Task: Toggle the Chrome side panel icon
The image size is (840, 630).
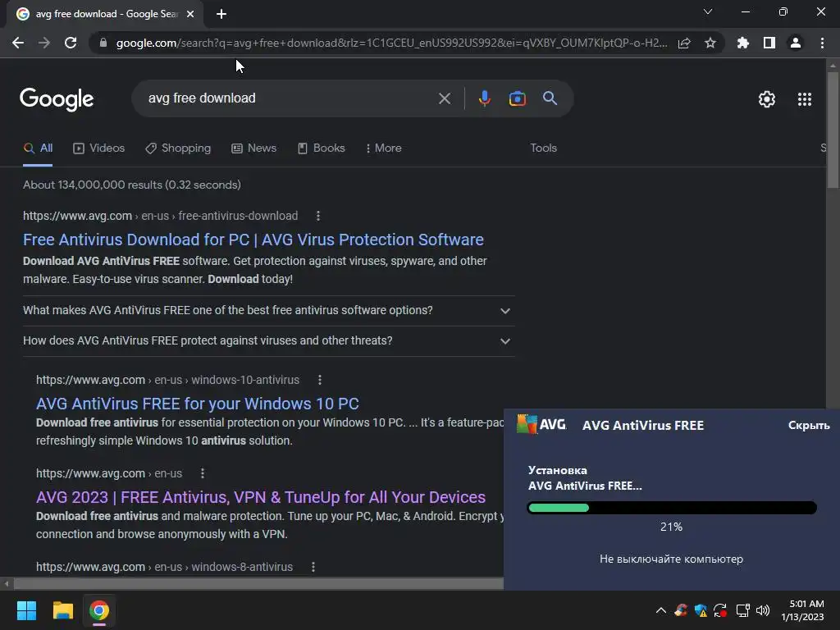Action: [769, 43]
